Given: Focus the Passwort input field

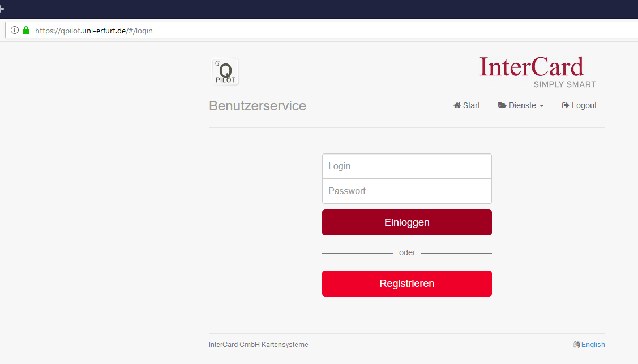Looking at the screenshot, I should point(406,191).
